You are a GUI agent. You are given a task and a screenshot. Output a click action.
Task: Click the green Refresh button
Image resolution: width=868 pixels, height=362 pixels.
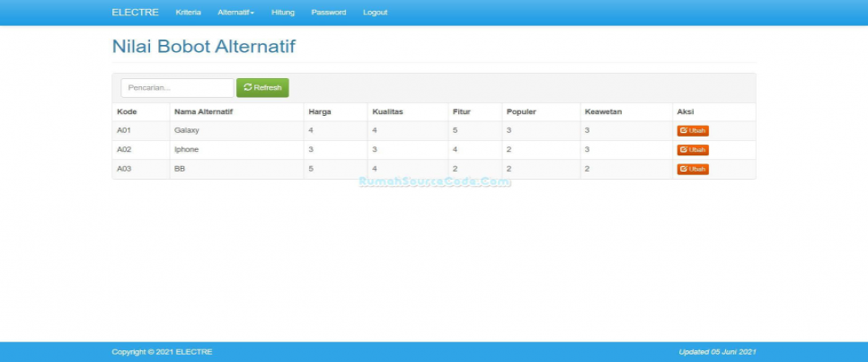tap(262, 87)
